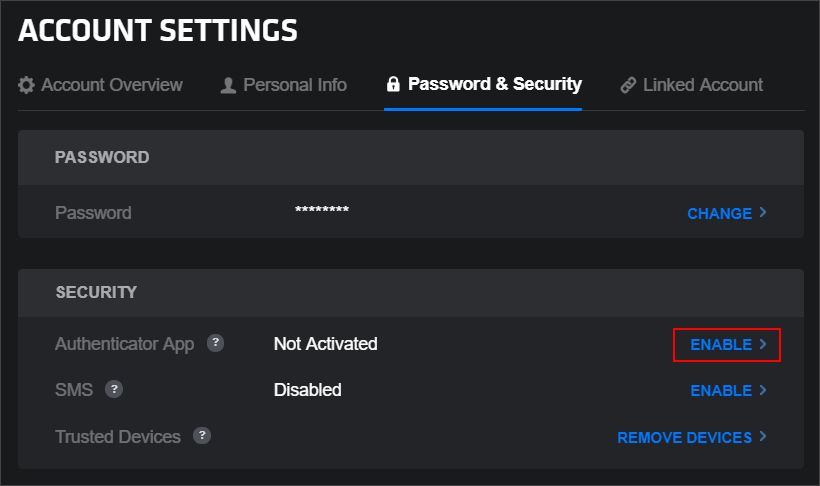Click the chevron beside the SMS ENABLE link
Viewport: 820px width, 486px height.
(x=763, y=390)
